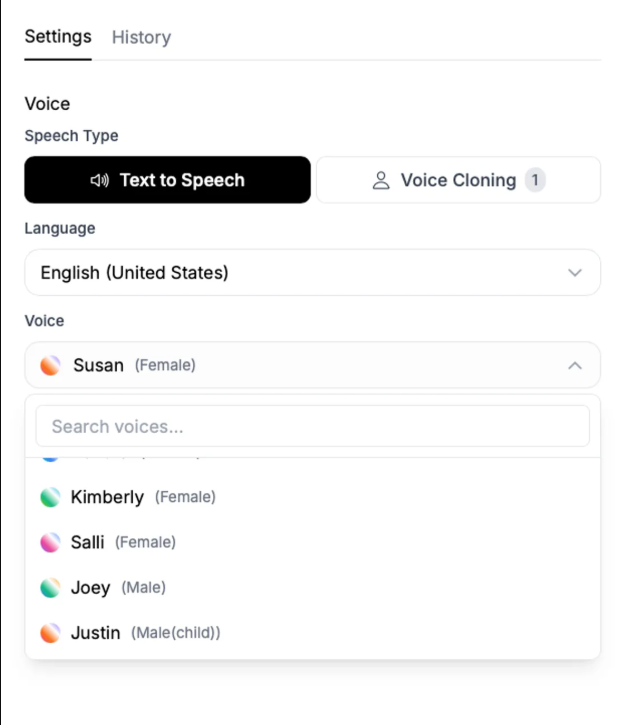Viewport: 626px width, 725px height.
Task: Click the Voice Cloning count badge
Action: (535, 180)
